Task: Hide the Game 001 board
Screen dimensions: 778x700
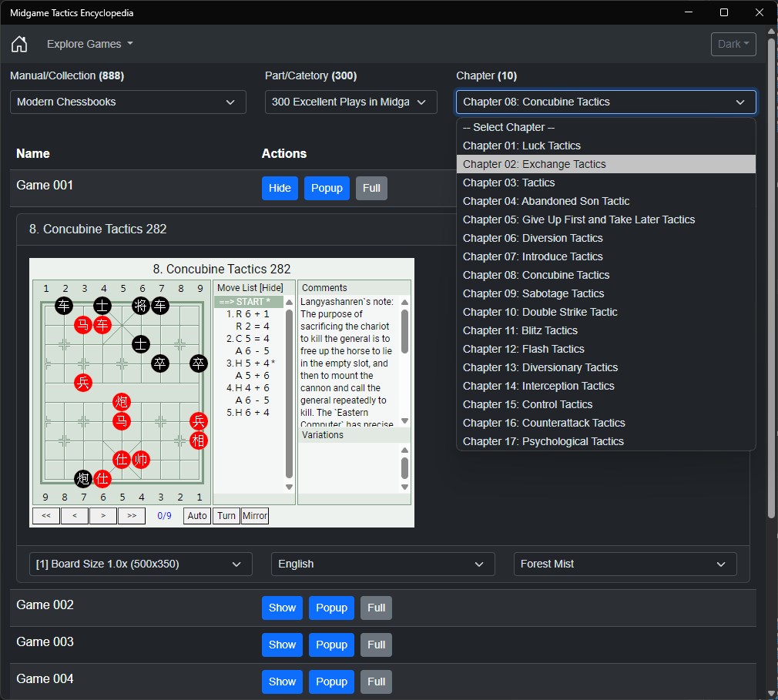Action: coord(280,189)
